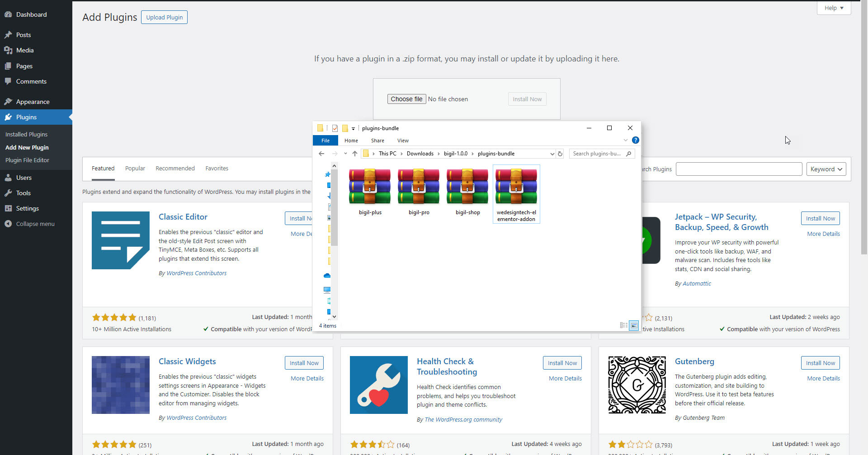The height and width of the screenshot is (455, 868).
Task: Go up one folder level in Explorer
Action: (x=355, y=154)
